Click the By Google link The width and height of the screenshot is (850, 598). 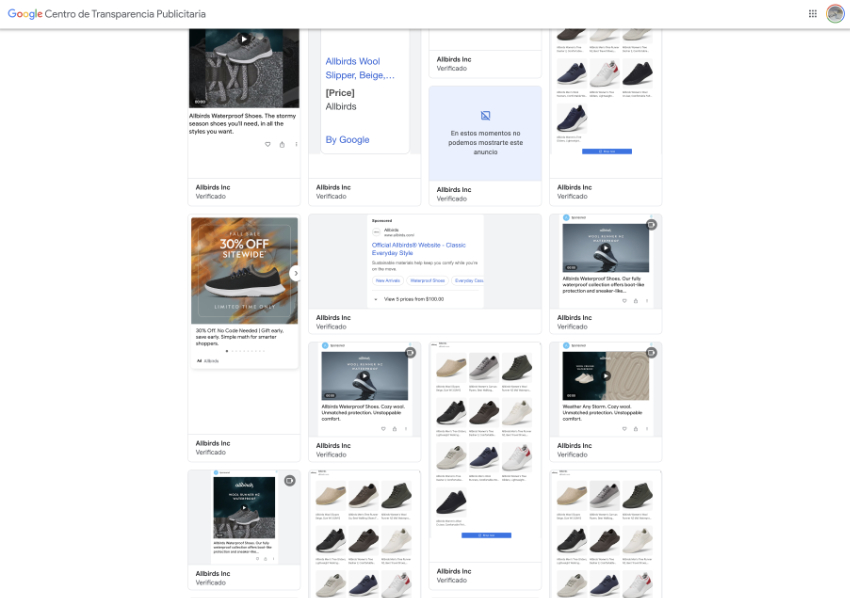tap(347, 140)
